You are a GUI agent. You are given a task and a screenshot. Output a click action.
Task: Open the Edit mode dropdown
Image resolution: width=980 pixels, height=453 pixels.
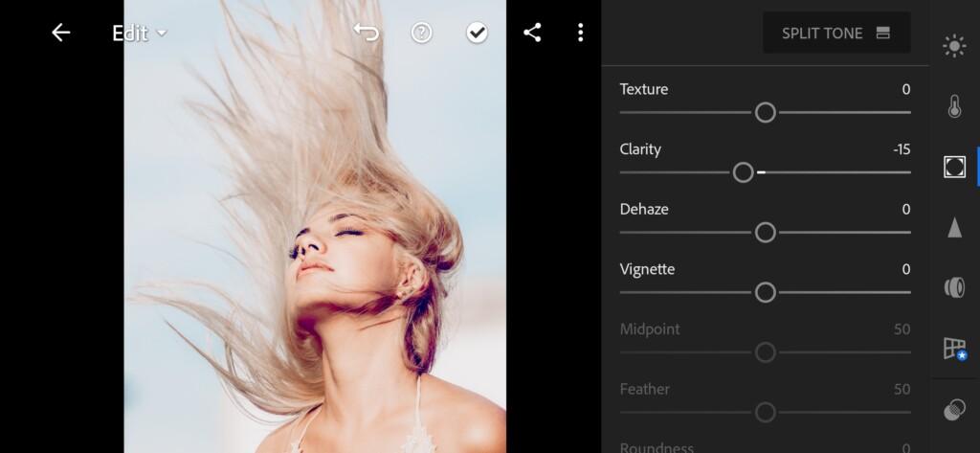(140, 34)
